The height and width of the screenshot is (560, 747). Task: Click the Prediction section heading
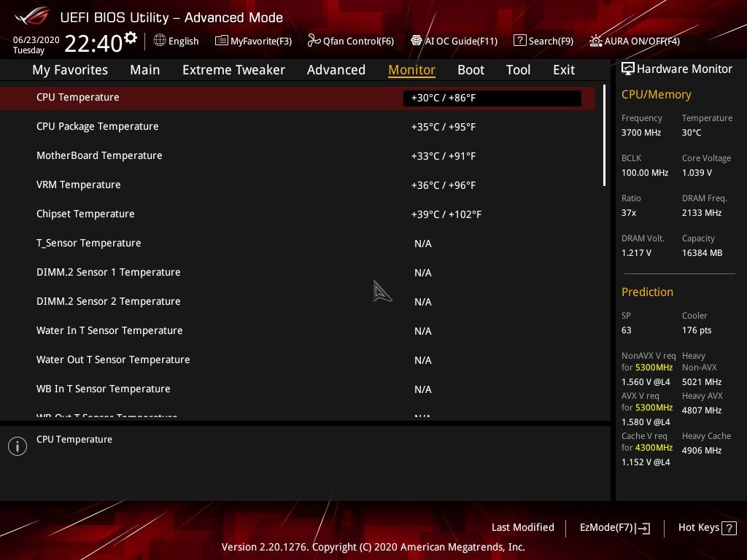pyautogui.click(x=647, y=292)
